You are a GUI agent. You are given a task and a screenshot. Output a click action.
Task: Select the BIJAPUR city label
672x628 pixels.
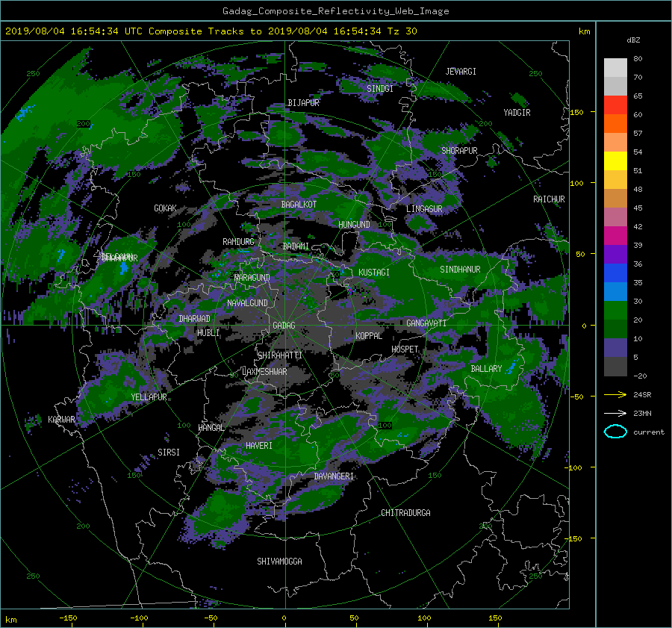coord(303,103)
